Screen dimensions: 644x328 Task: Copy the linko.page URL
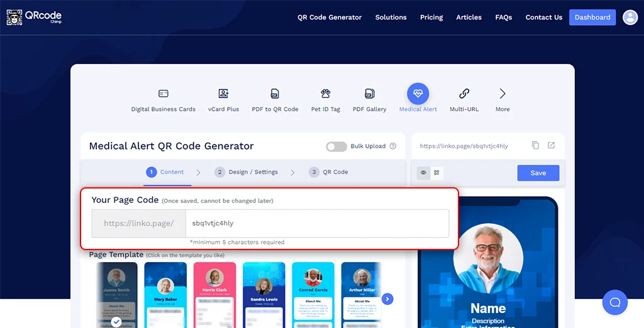535,145
